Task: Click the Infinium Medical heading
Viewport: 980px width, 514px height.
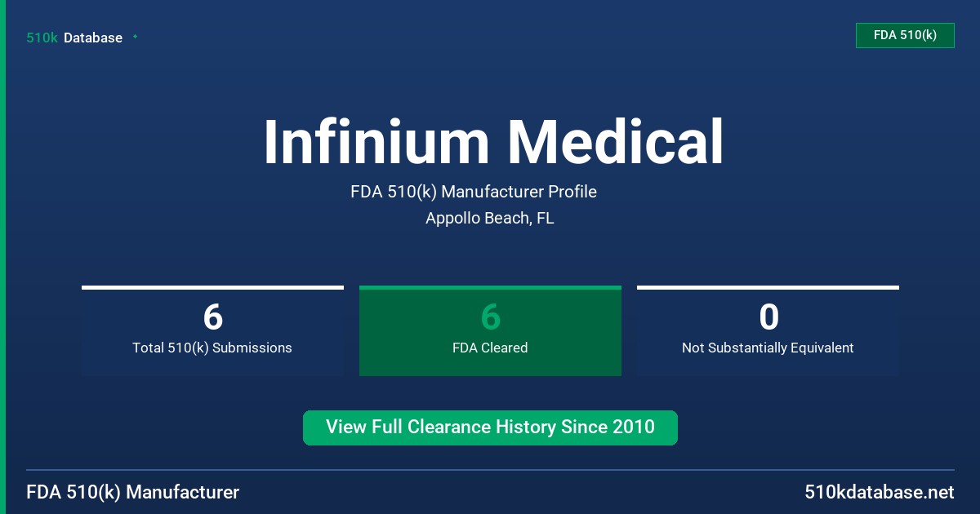Action: [x=493, y=142]
